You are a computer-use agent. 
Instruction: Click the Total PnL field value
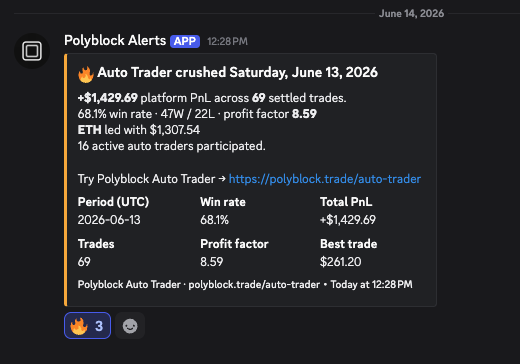(x=348, y=220)
